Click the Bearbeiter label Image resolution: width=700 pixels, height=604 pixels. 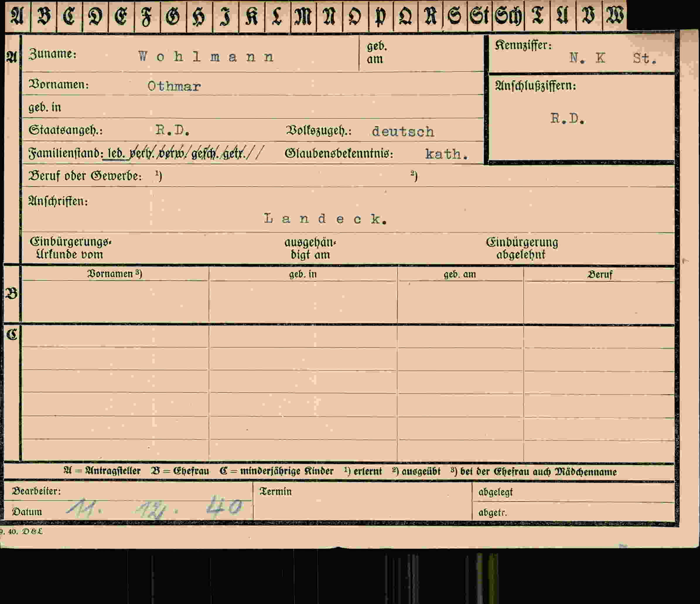coord(37,491)
